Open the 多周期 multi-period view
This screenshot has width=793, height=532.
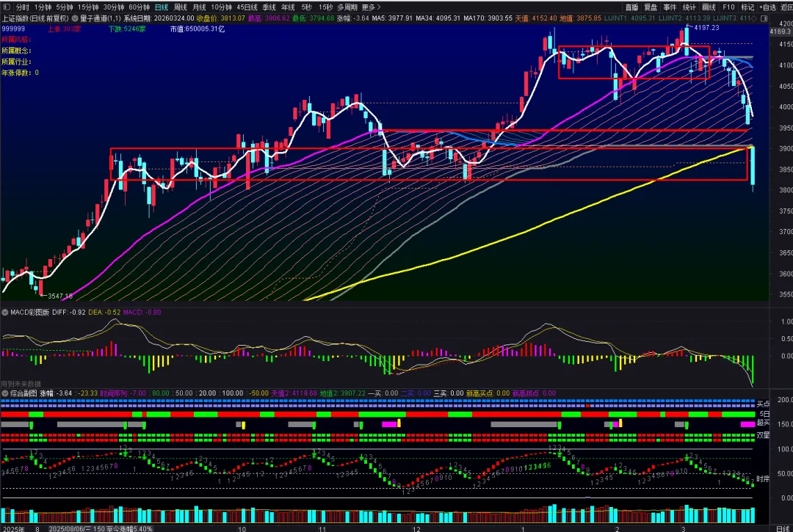pos(347,7)
